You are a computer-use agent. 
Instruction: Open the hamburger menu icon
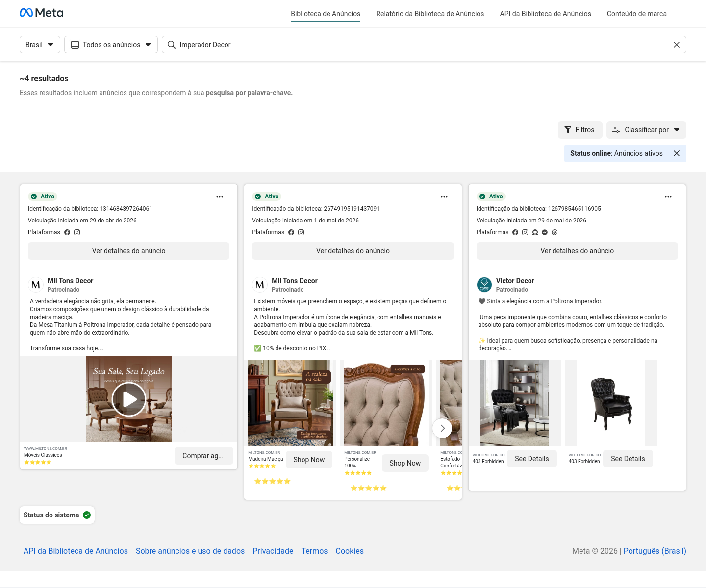click(x=681, y=14)
